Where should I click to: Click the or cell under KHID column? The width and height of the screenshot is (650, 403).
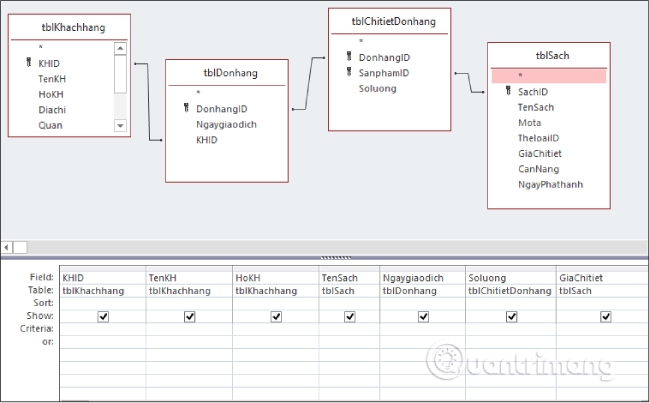[x=103, y=342]
